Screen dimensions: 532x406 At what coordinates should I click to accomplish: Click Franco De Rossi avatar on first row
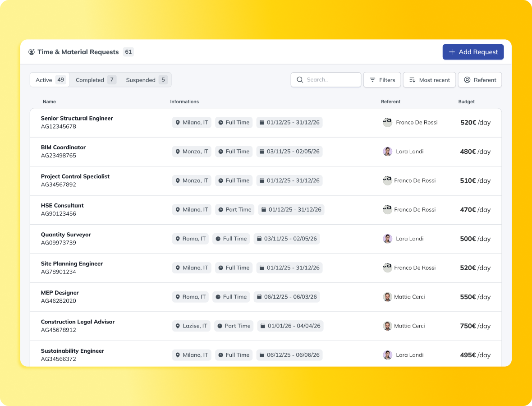[x=387, y=122]
